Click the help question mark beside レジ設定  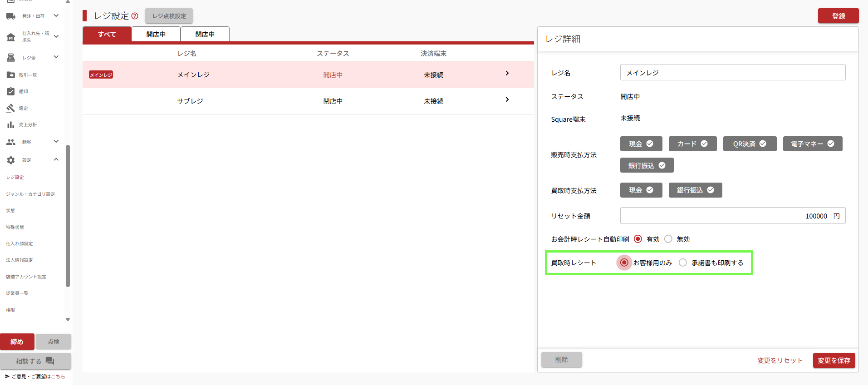[135, 16]
